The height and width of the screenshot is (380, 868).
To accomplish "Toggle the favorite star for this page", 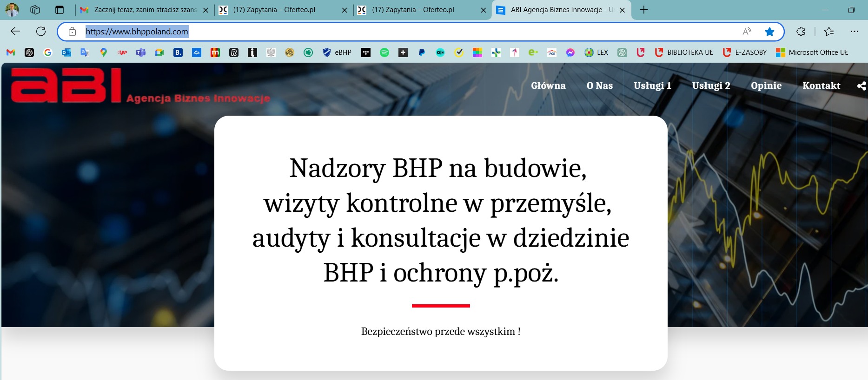I will [x=770, y=32].
